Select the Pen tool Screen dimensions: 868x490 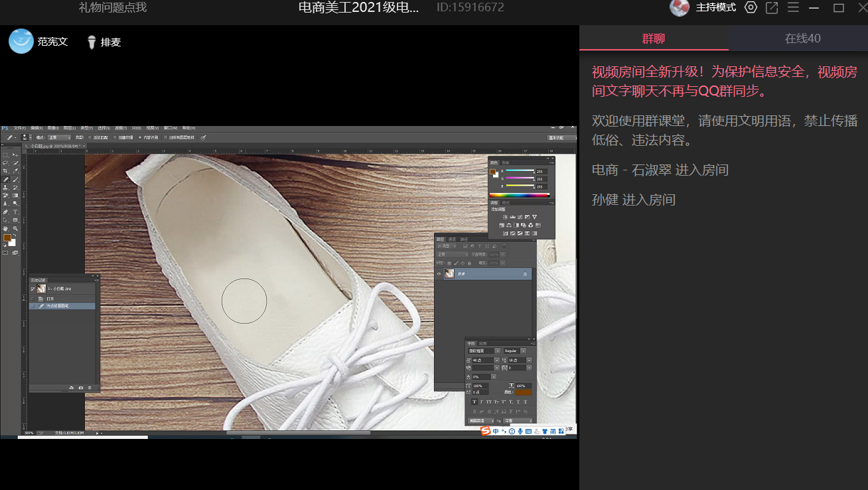point(5,212)
